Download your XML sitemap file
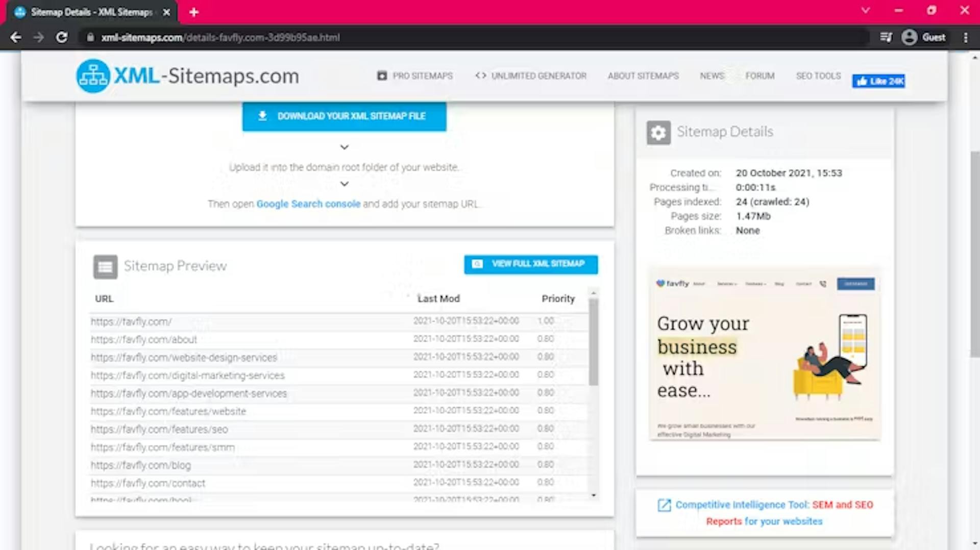 click(344, 116)
